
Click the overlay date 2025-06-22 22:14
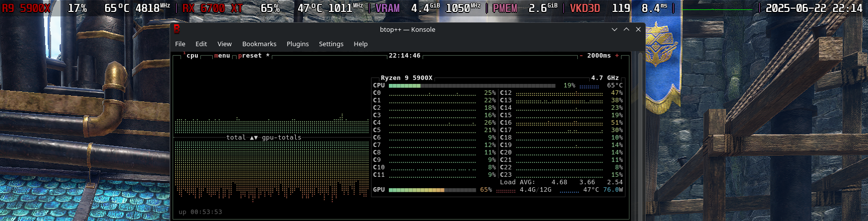click(x=814, y=8)
